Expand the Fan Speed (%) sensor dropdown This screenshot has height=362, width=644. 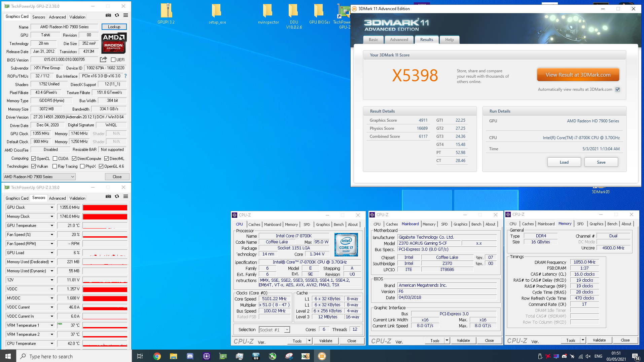pyautogui.click(x=52, y=235)
